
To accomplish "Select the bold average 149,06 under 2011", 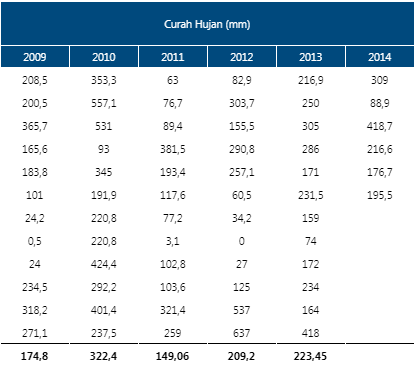I will click(173, 356).
